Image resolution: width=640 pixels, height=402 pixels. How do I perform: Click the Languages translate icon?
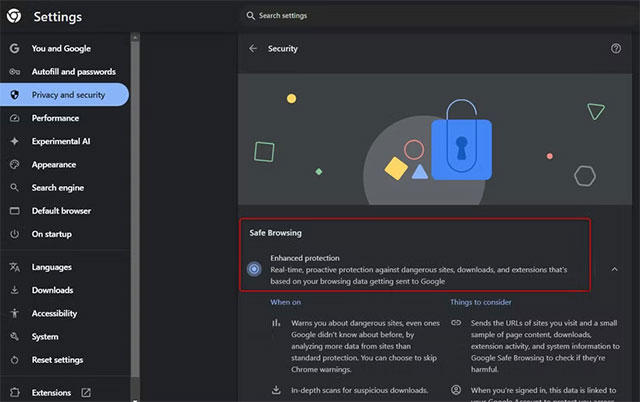click(x=14, y=267)
